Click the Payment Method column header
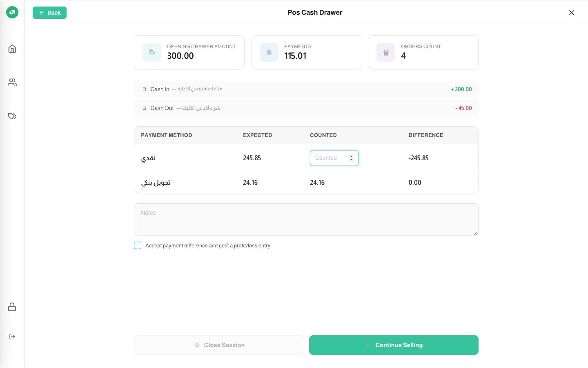The image size is (588, 368). [167, 135]
